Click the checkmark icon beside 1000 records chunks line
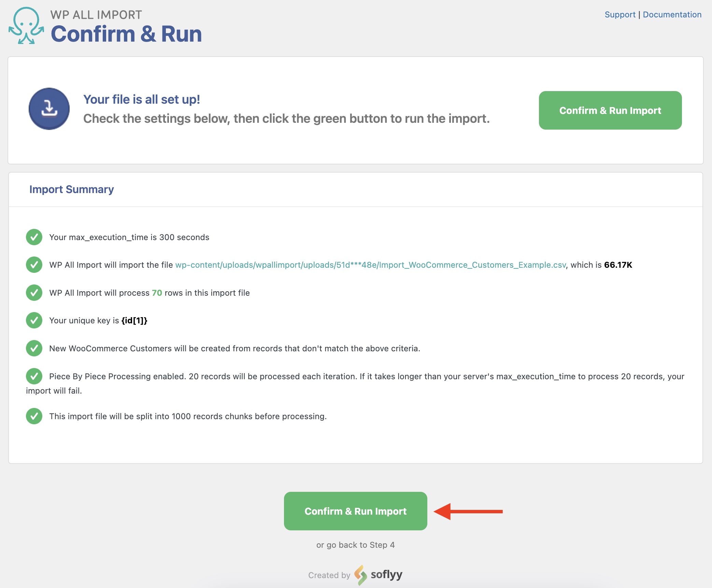 coord(34,416)
